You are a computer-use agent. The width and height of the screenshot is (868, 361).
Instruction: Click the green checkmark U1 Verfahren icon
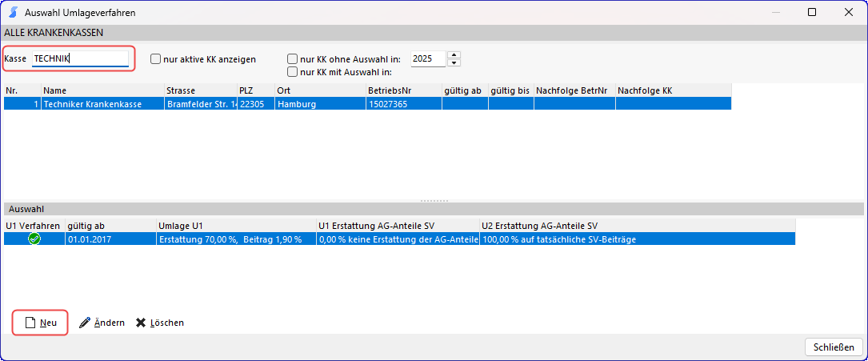[34, 239]
